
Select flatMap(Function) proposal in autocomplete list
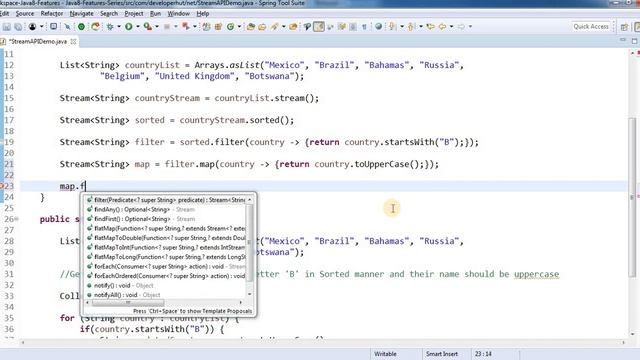(166, 228)
